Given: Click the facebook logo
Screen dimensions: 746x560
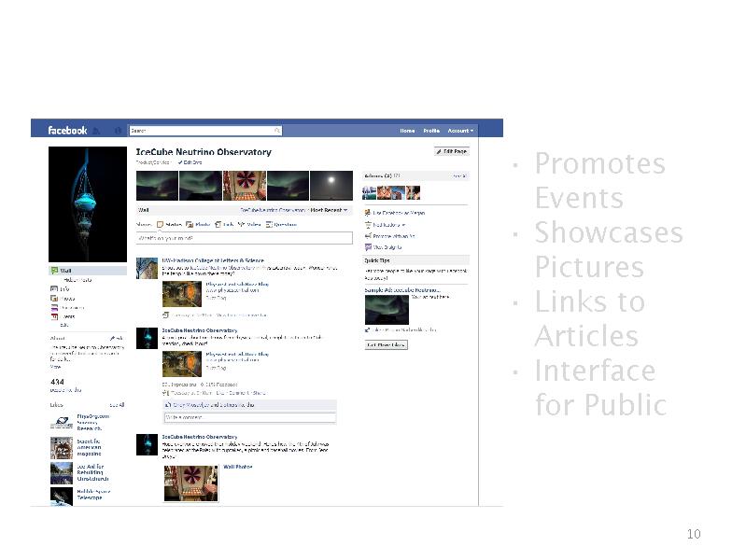Looking at the screenshot, I should (67, 130).
